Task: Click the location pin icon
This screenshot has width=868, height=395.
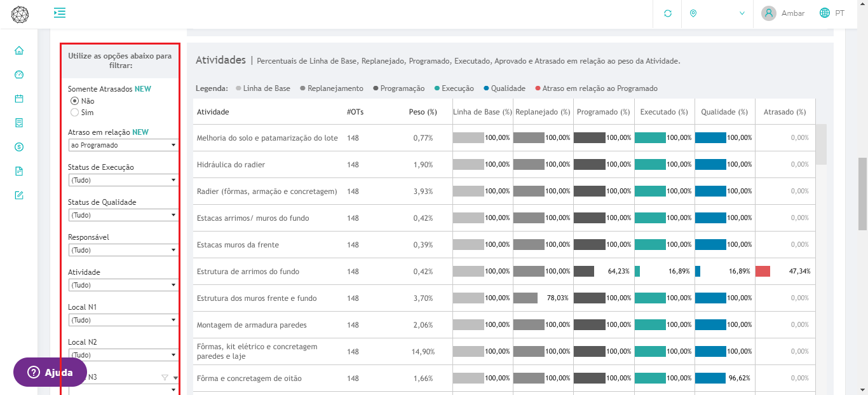Action: (x=693, y=13)
